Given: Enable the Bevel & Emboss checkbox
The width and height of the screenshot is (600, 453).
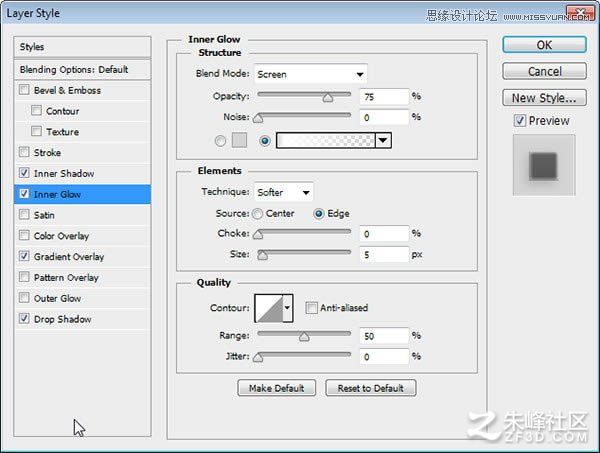Looking at the screenshot, I should coord(24,90).
